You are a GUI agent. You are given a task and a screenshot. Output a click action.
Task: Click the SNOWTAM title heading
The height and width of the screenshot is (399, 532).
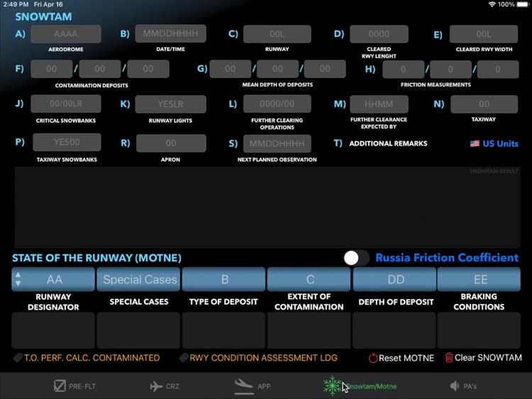click(43, 16)
